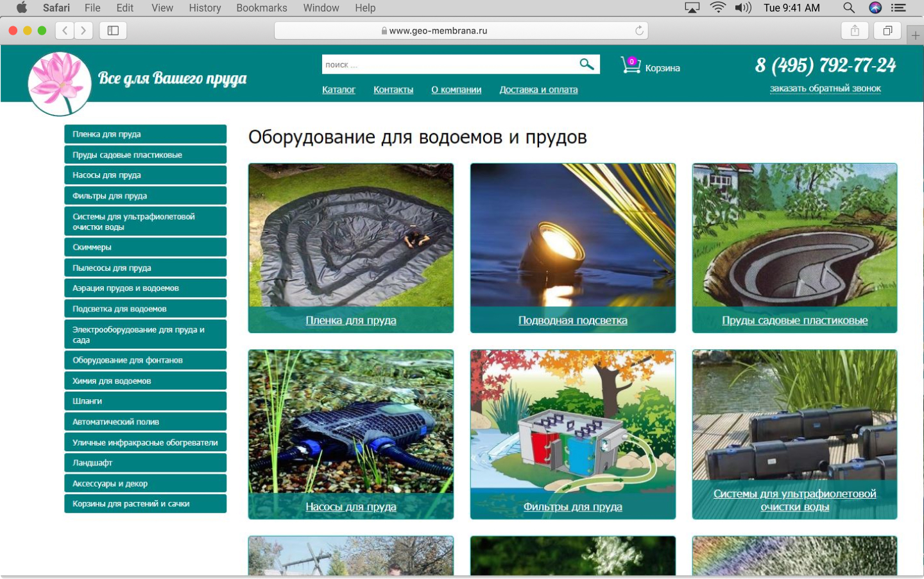
Task: Go back with Safari's back arrow
Action: point(65,31)
